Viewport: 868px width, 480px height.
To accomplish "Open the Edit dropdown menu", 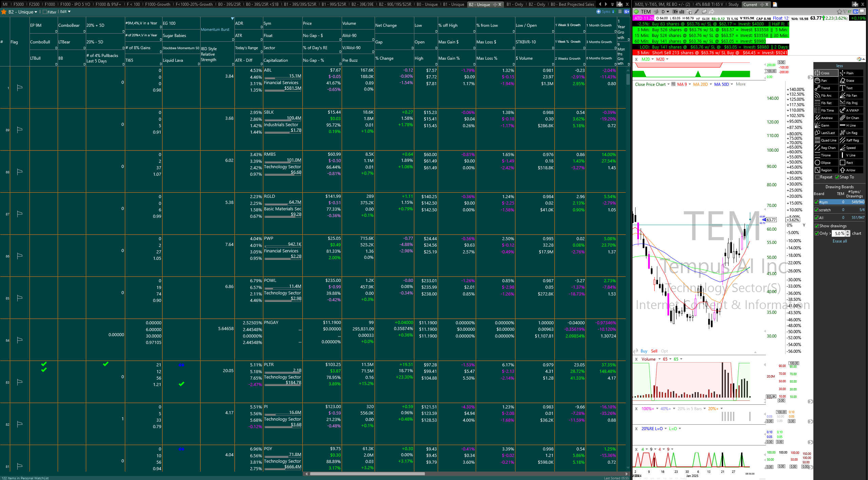I will (x=65, y=12).
